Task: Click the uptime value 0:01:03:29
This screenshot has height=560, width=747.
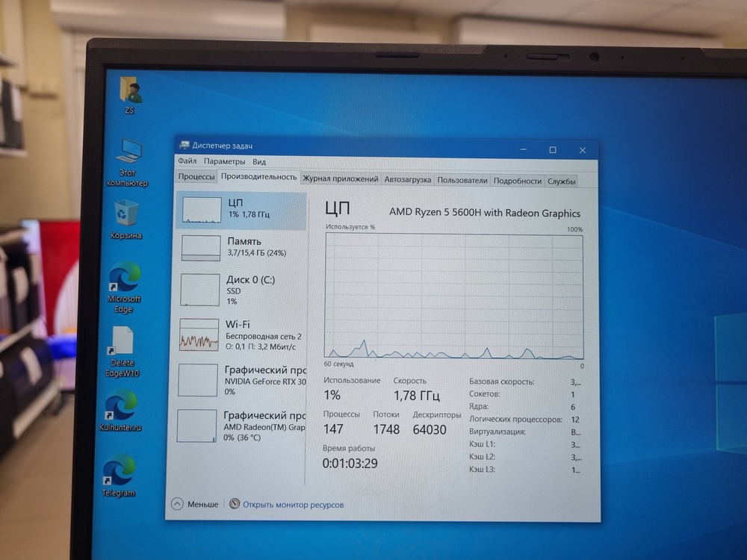Action: pyautogui.click(x=350, y=464)
